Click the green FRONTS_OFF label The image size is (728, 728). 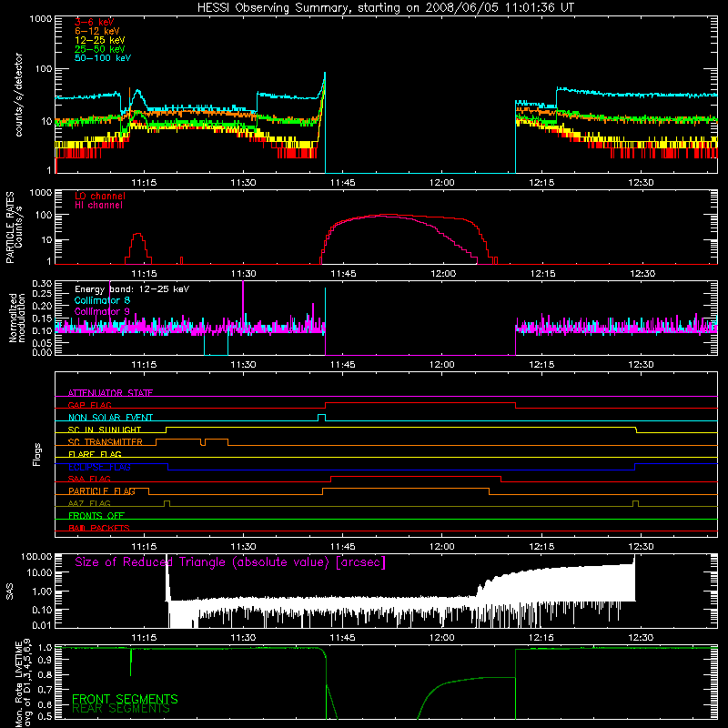pyautogui.click(x=96, y=516)
